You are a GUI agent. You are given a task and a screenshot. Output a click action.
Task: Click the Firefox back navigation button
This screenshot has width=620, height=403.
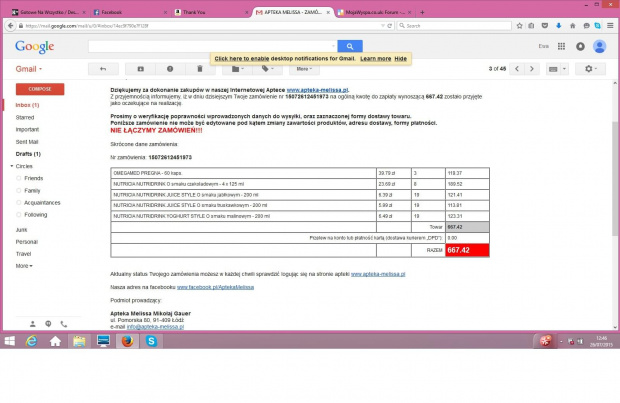pyautogui.click(x=11, y=26)
